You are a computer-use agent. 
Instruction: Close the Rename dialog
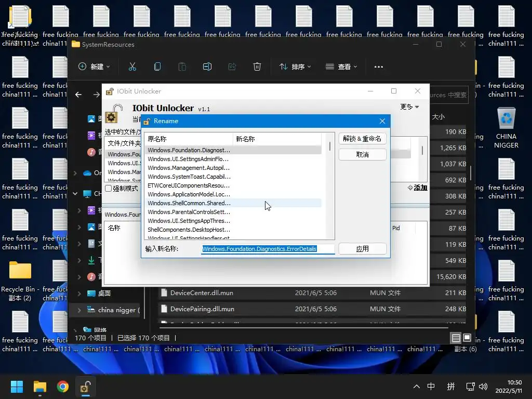382,121
